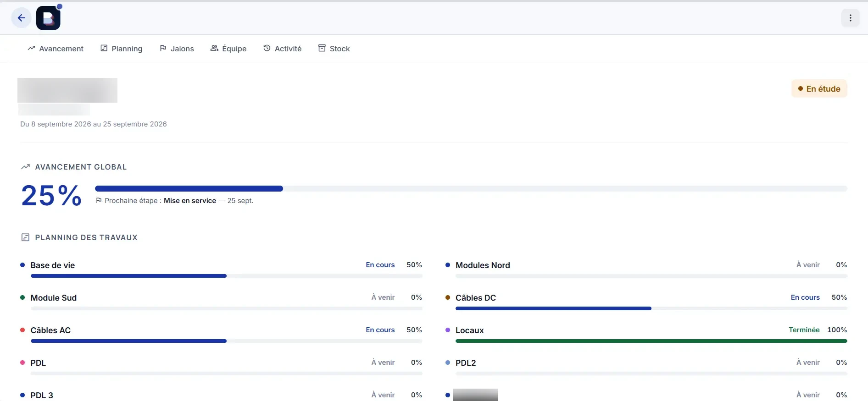Go to the Stock tab
The image size is (868, 401).
point(334,49)
